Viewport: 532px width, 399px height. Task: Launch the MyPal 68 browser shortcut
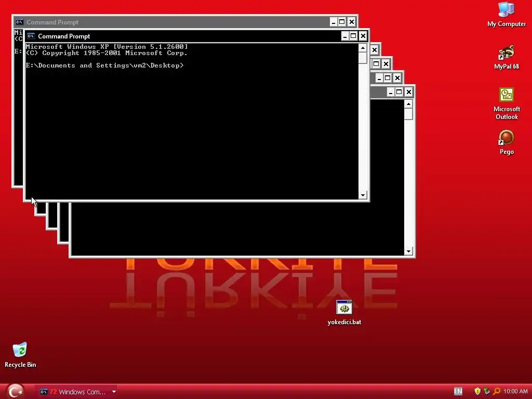pyautogui.click(x=506, y=57)
